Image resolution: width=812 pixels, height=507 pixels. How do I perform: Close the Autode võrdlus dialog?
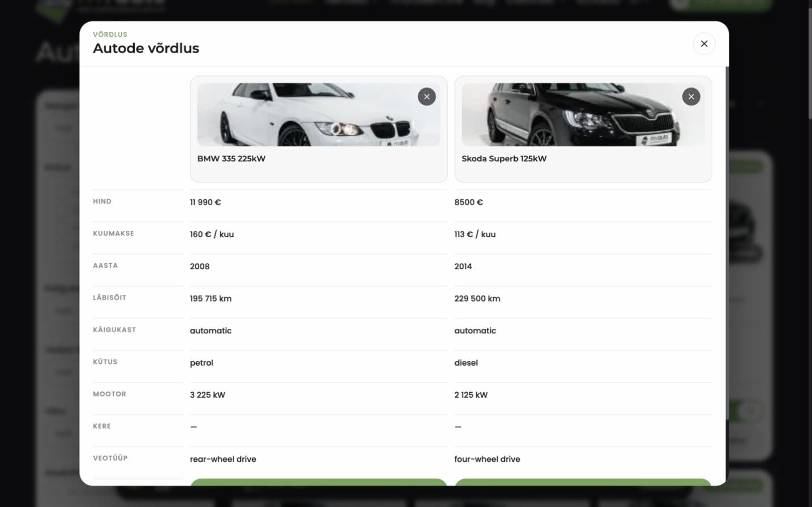[704, 44]
